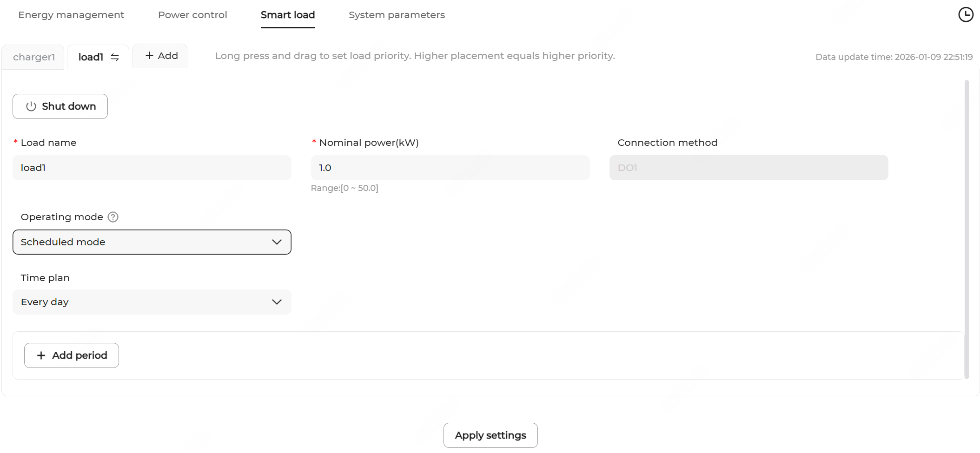Select the Smart load tab

tap(288, 15)
